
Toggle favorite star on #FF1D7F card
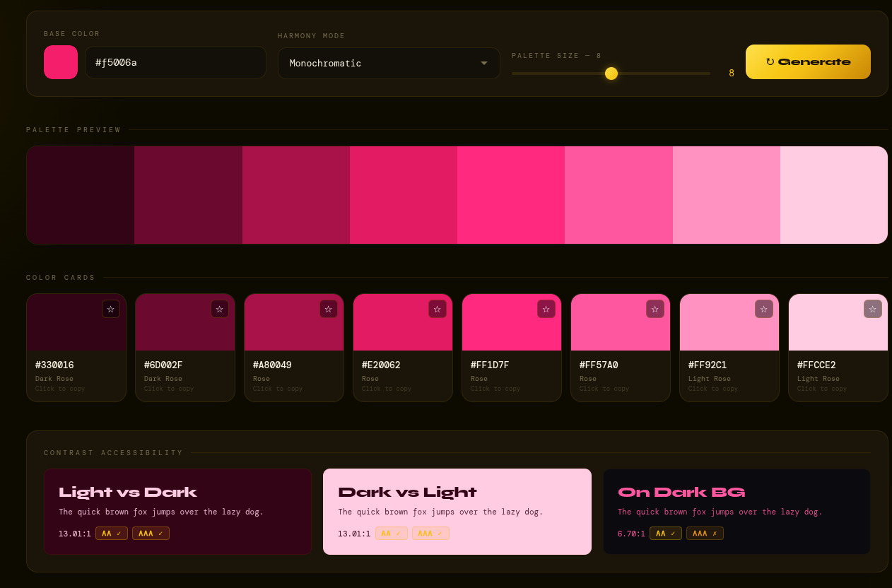(x=546, y=309)
